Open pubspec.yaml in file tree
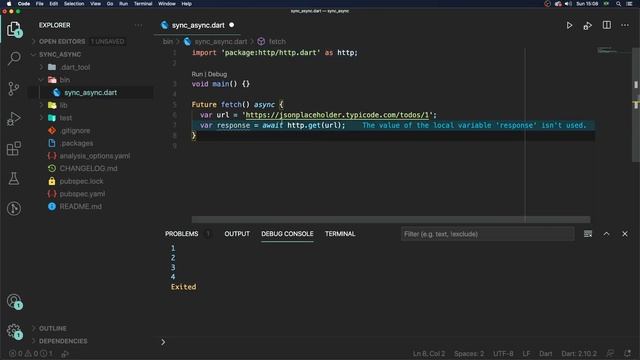The image size is (640, 360). 82,194
